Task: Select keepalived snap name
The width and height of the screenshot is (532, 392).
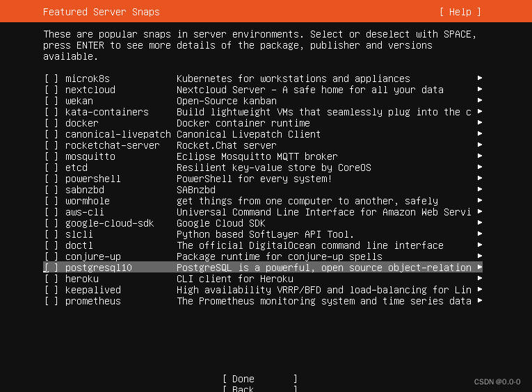Action: [x=93, y=290]
